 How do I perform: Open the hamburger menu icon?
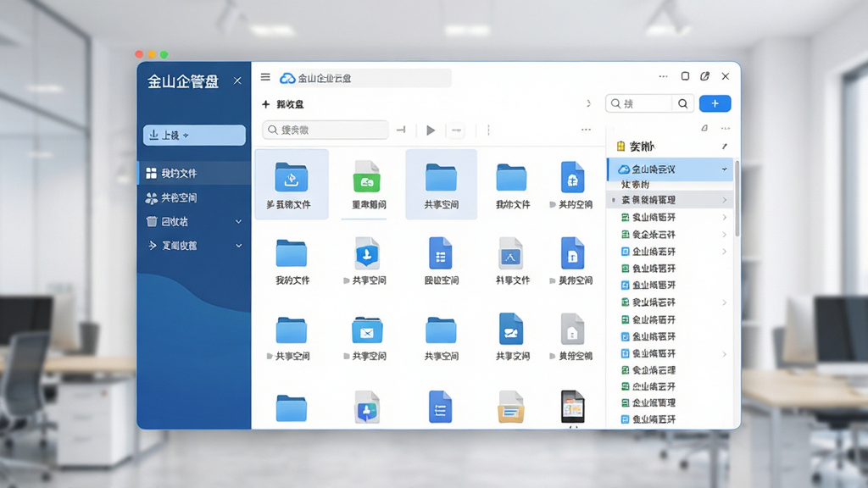(265, 77)
